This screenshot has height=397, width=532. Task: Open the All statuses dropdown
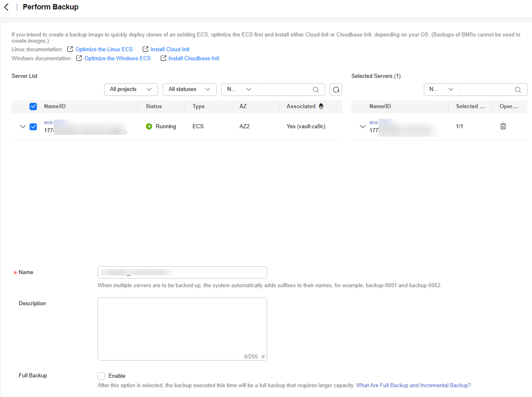pos(189,89)
